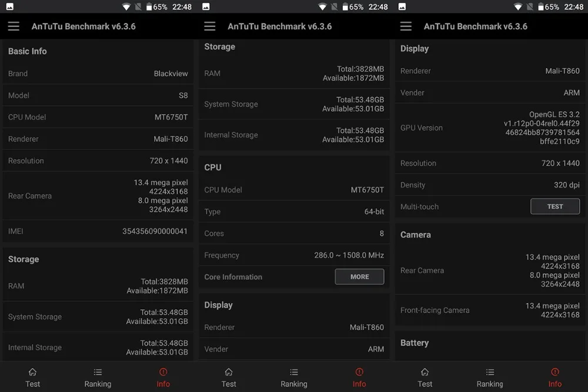Select Renderer Mali-T860 in Basic Info
Image resolution: width=588 pixels, height=392 pixels.
click(171, 139)
